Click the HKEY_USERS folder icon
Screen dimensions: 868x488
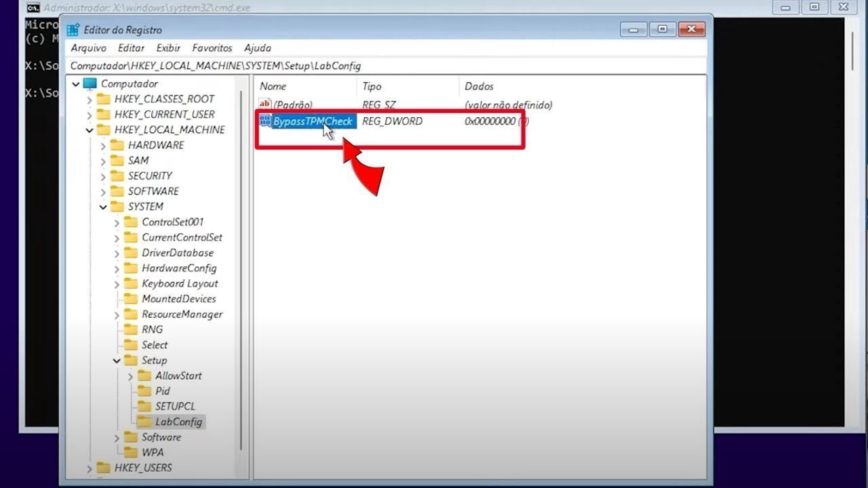103,468
